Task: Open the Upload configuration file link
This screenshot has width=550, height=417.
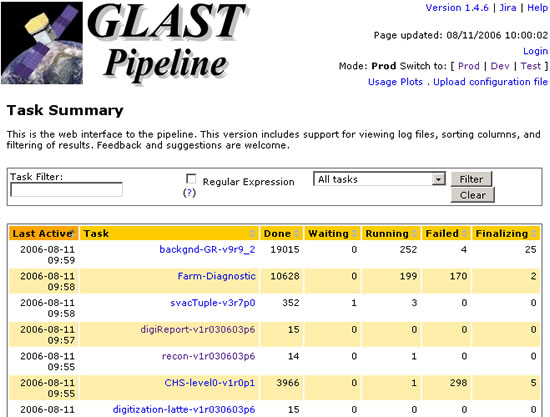Action: click(x=490, y=82)
